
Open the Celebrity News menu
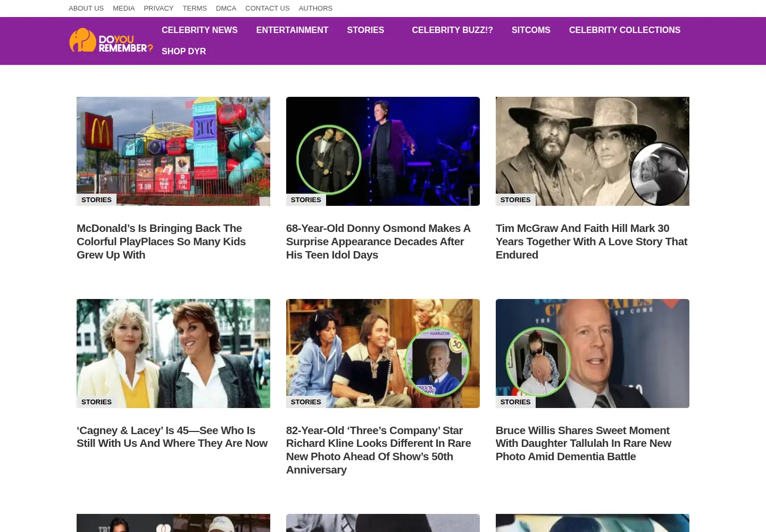(x=199, y=30)
